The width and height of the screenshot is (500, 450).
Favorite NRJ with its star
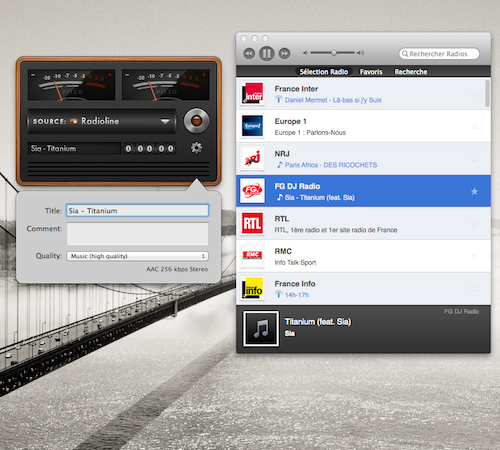(x=474, y=159)
